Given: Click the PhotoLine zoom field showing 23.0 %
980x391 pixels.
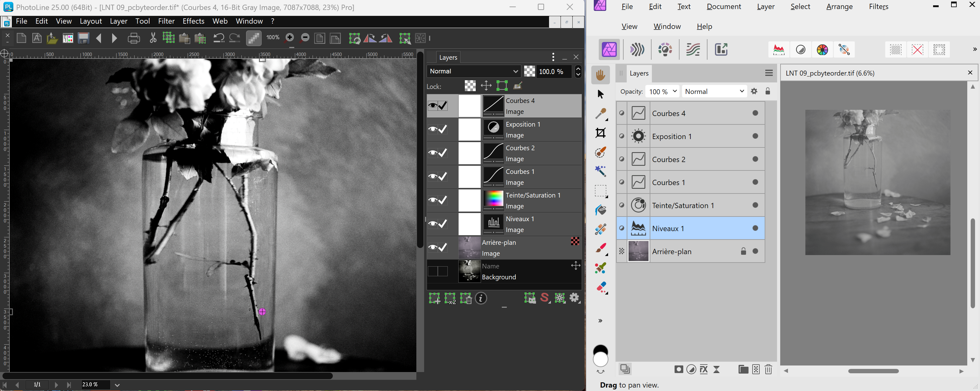Looking at the screenshot, I should point(95,384).
